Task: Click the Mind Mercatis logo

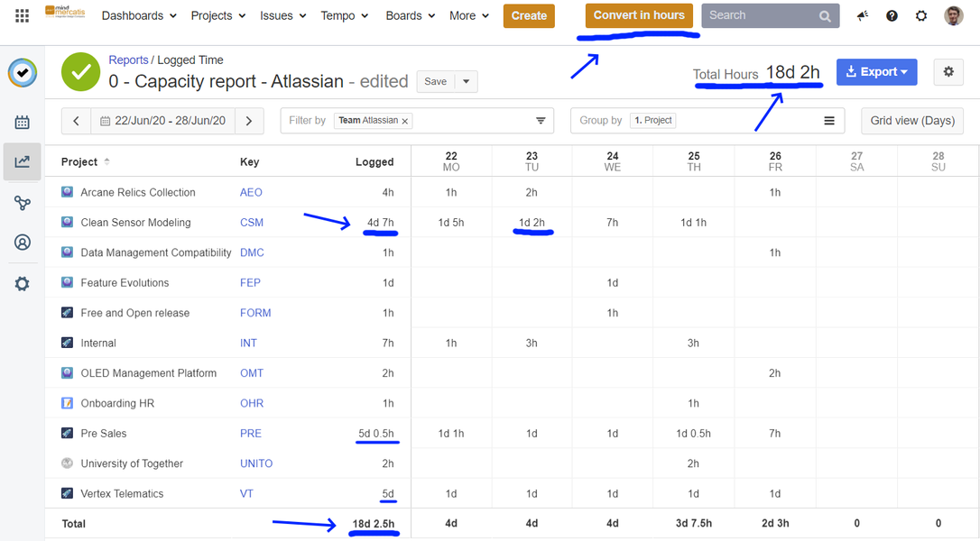Action: [65, 12]
